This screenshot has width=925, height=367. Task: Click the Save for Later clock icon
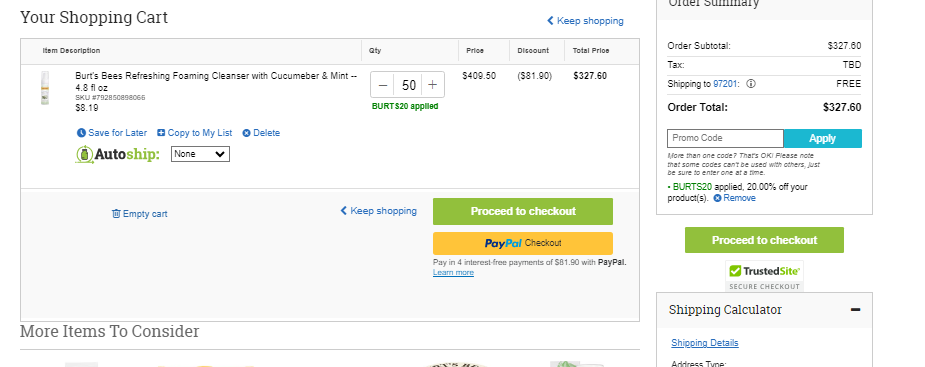[x=81, y=133]
